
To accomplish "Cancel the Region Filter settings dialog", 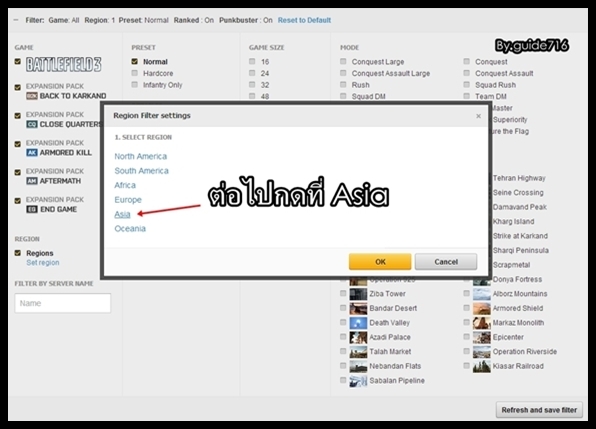I will click(446, 262).
